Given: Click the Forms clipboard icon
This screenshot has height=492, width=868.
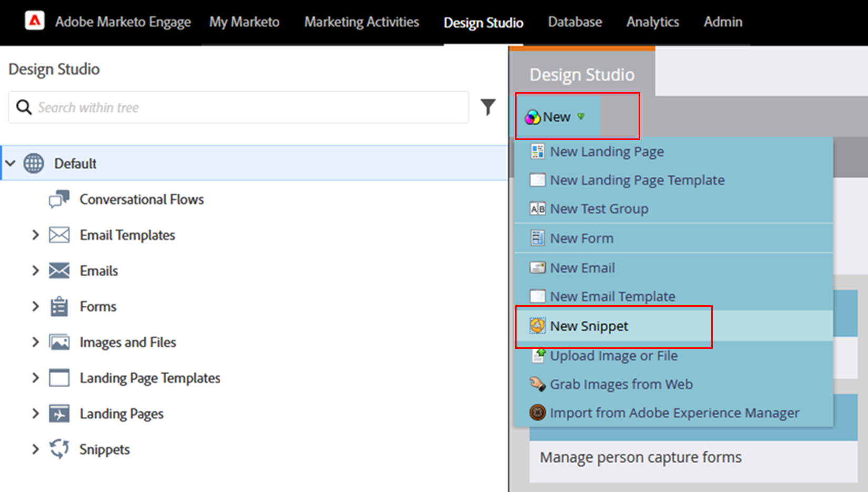Looking at the screenshot, I should pos(59,306).
